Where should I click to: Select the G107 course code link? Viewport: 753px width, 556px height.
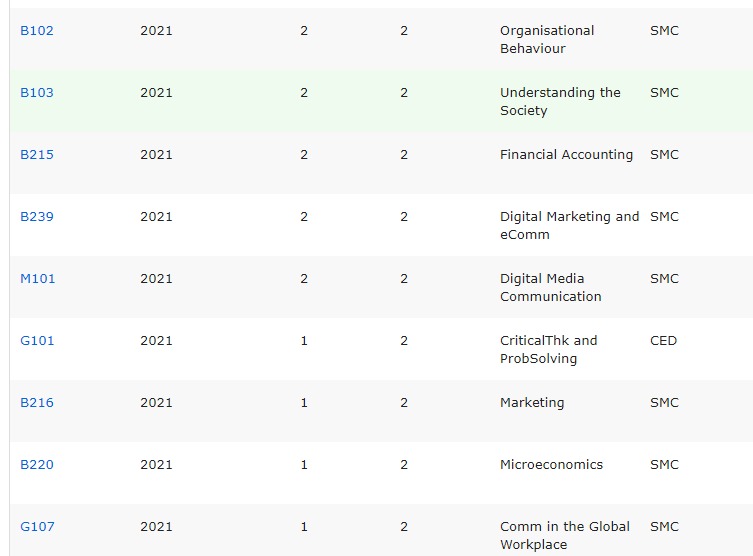click(x=37, y=527)
